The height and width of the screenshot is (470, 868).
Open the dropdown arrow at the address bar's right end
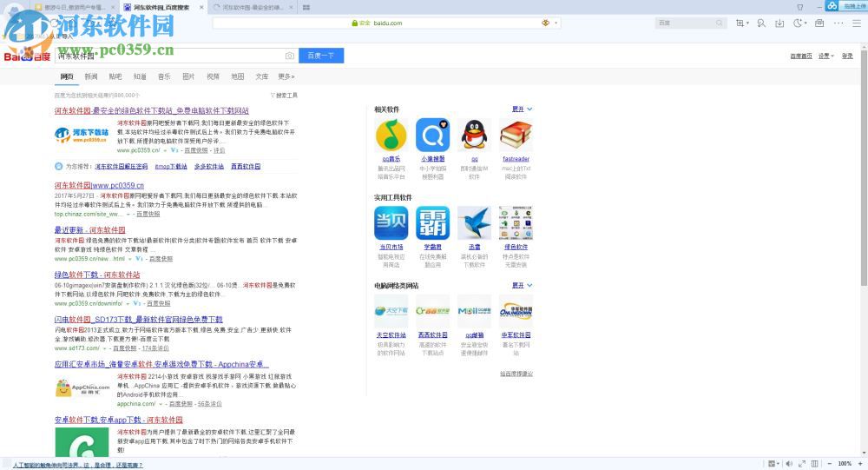coord(556,23)
